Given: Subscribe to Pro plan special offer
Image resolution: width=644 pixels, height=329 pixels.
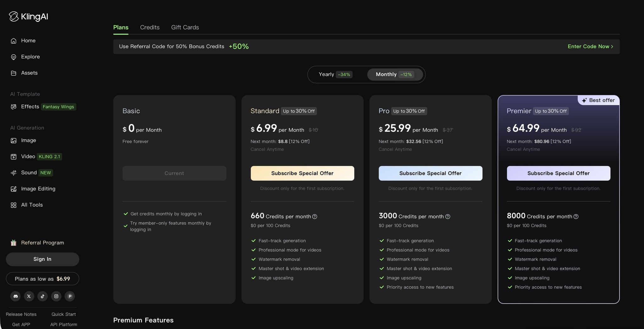Looking at the screenshot, I should tap(430, 173).
